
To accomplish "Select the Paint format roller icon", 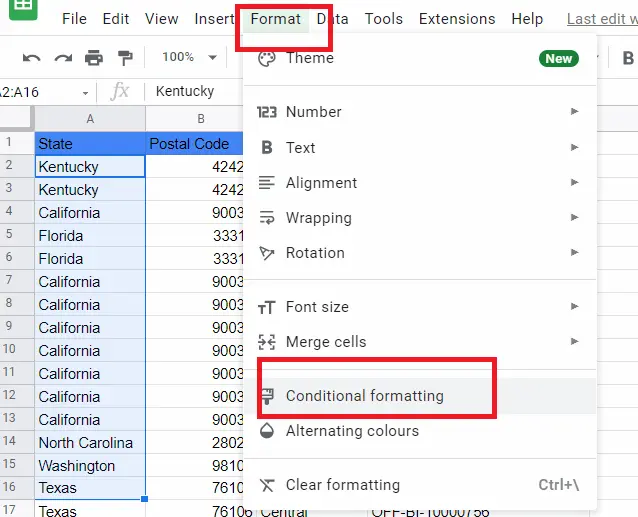I will pyautogui.click(x=125, y=58).
